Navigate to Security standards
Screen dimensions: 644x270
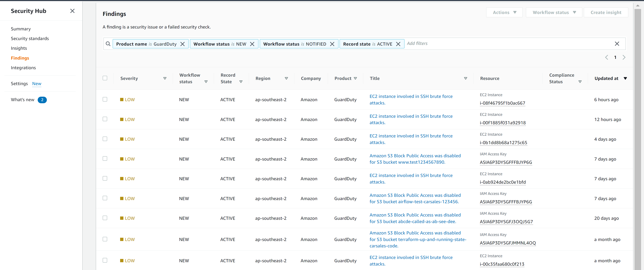(x=30, y=38)
